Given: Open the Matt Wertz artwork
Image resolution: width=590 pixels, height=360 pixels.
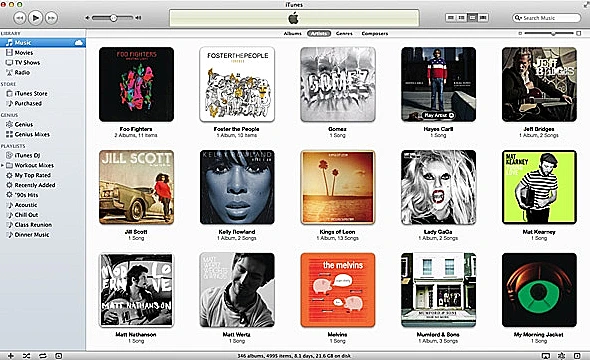Looking at the screenshot, I should tap(237, 290).
